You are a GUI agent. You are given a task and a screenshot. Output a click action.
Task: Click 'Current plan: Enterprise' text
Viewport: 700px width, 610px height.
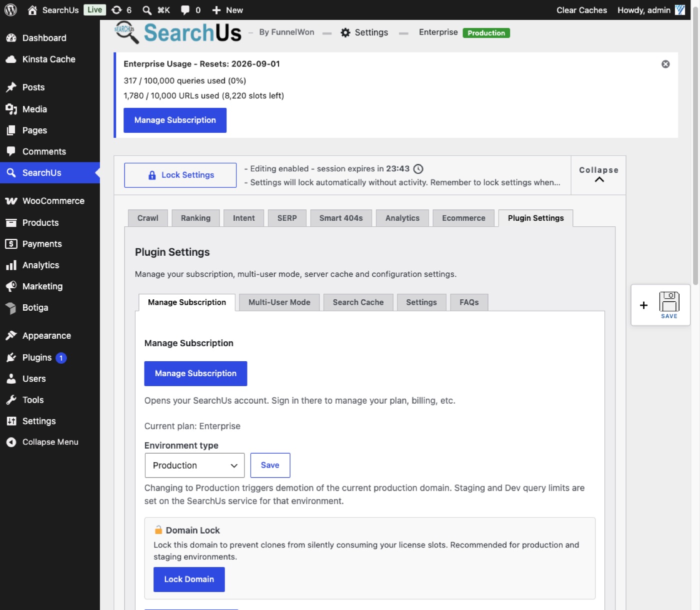coord(192,426)
